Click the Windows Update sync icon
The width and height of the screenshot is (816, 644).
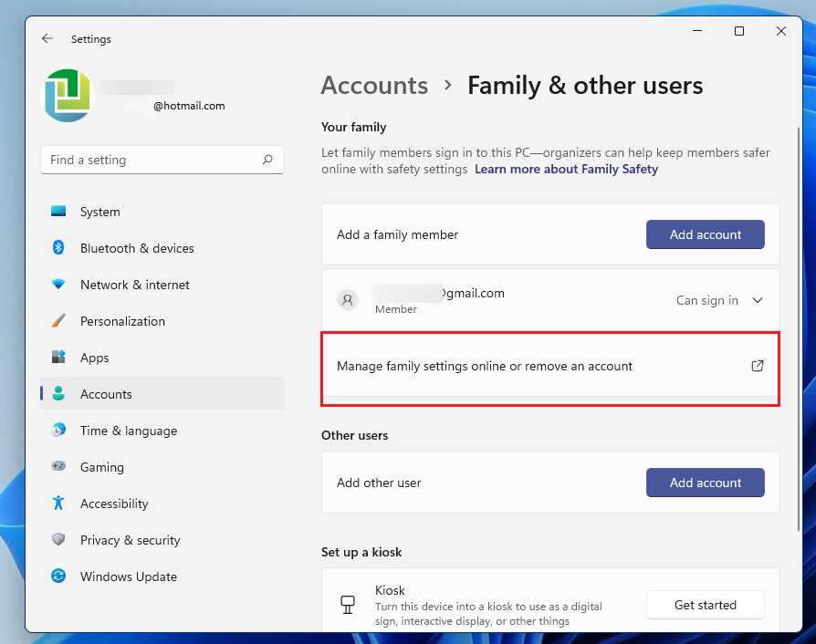(x=58, y=576)
